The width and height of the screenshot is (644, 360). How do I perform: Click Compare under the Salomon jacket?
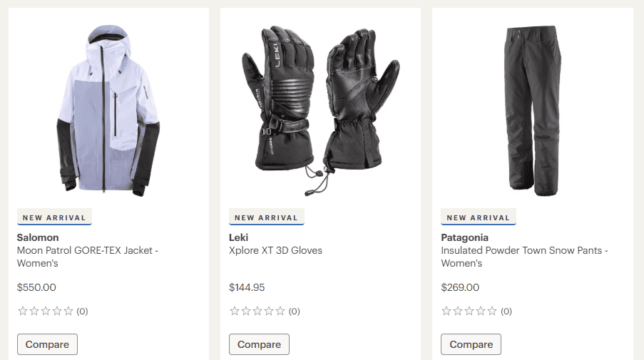pyautogui.click(x=47, y=344)
